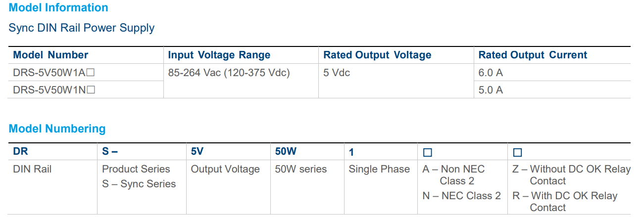Click the 6.0 A rated current value
This screenshot has width=644, height=217.
coord(491,73)
